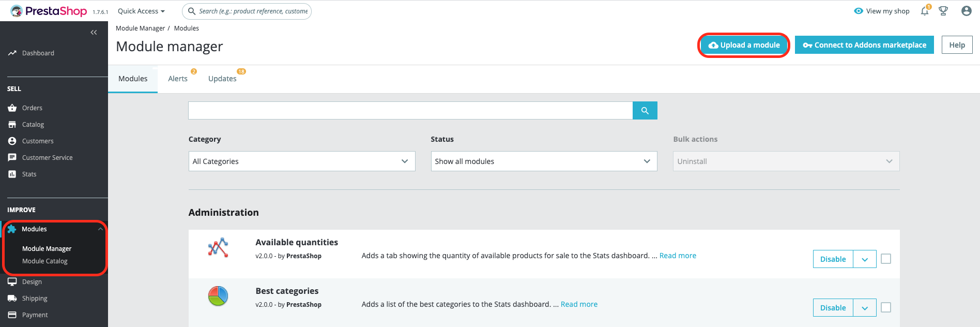The width and height of the screenshot is (980, 327).
Task: Click the eye icon beside View my shop
Action: (x=859, y=11)
